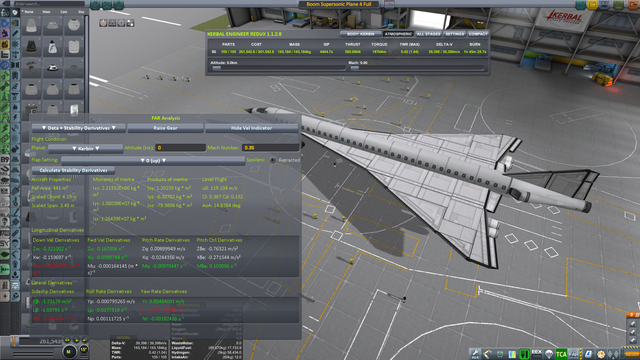Open the Flap Setting 0 (up) dropdown
640x360 pixels.
[x=153, y=161]
